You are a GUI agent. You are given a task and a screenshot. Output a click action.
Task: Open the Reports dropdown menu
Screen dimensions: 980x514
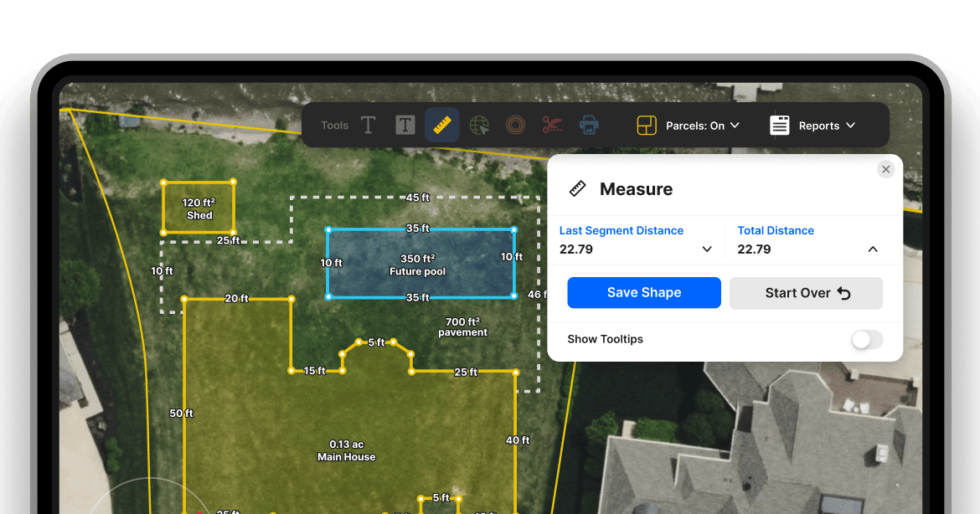827,126
